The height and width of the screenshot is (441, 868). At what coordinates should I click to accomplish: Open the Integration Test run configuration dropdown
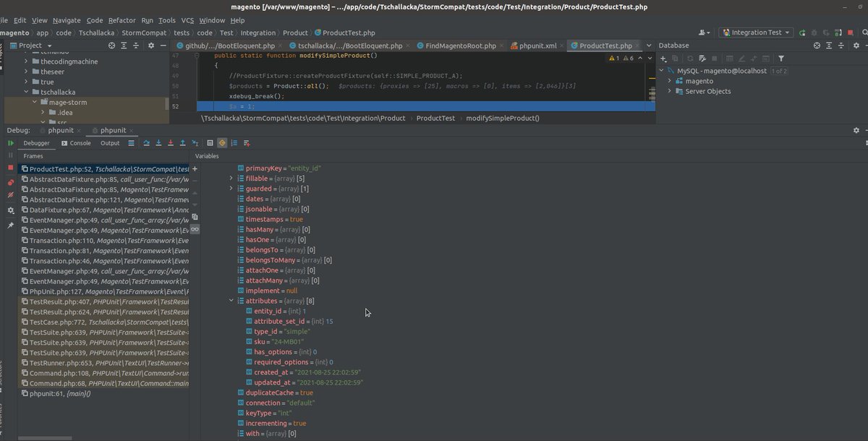pyautogui.click(x=757, y=33)
